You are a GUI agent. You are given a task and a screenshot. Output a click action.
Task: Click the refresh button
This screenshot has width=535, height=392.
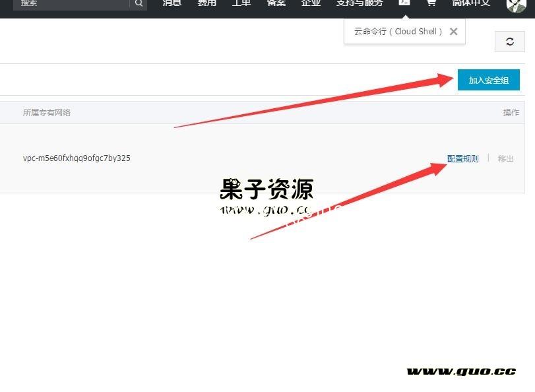pos(509,42)
